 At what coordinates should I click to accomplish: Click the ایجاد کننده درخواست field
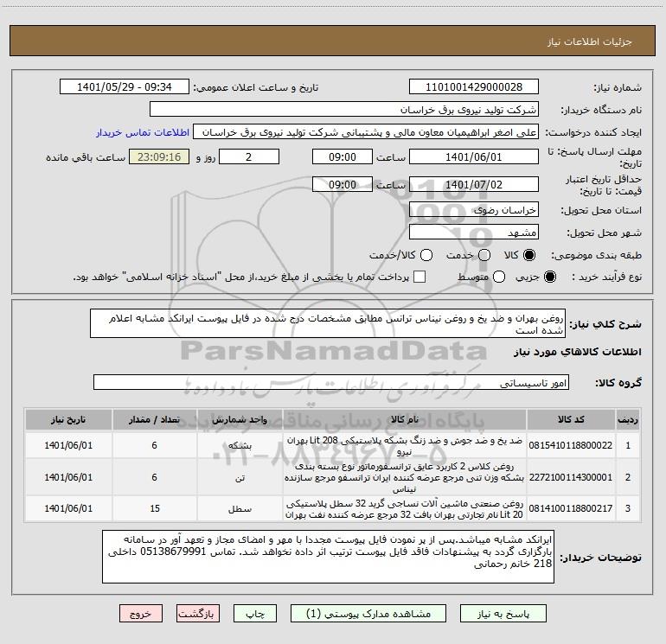366,132
